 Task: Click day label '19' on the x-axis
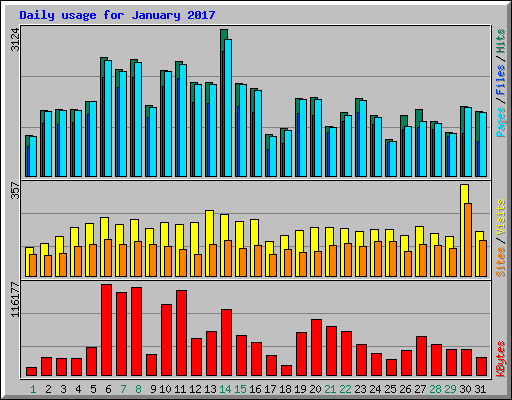300,389
